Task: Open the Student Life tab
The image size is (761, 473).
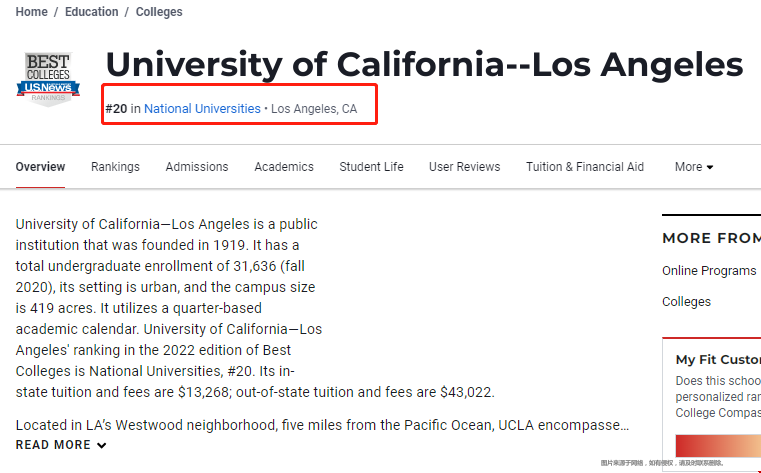Action: point(371,167)
